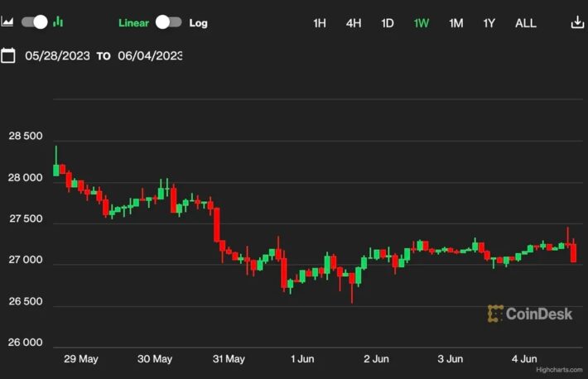The image size is (588, 379).
Task: Click the 2 Jun date axis label
Action: 376,359
